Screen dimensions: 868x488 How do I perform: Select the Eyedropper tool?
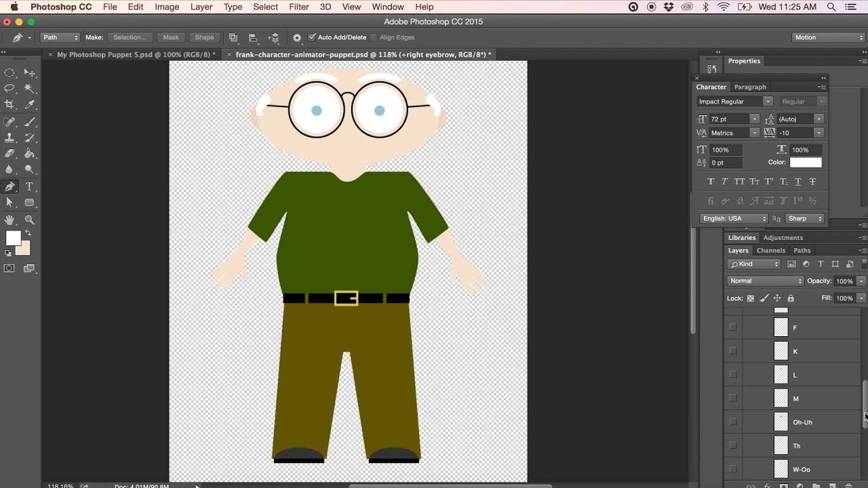point(30,105)
